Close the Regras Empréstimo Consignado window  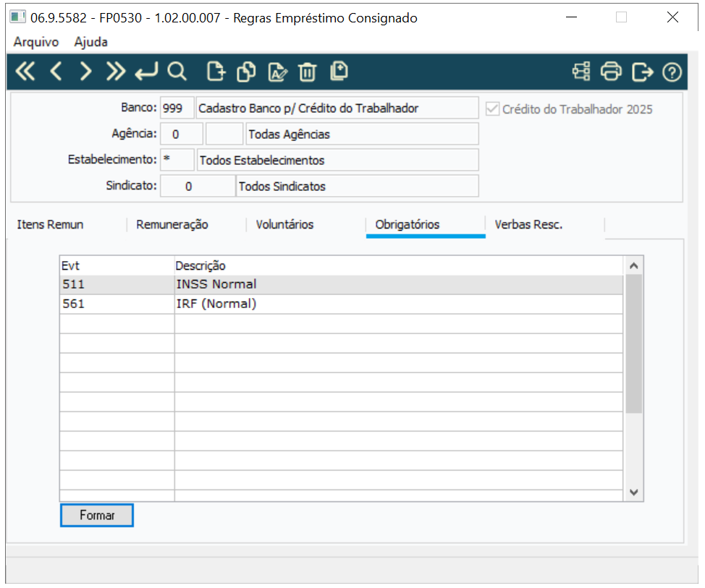point(672,17)
